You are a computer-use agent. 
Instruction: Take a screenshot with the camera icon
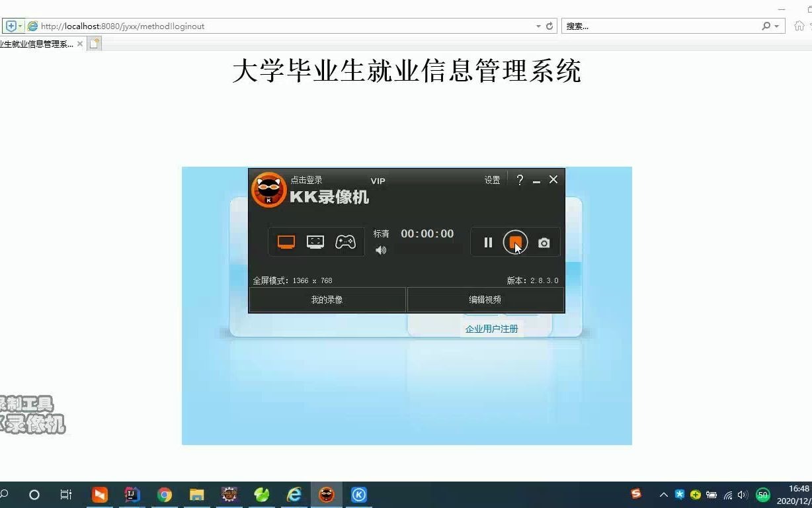tap(544, 243)
